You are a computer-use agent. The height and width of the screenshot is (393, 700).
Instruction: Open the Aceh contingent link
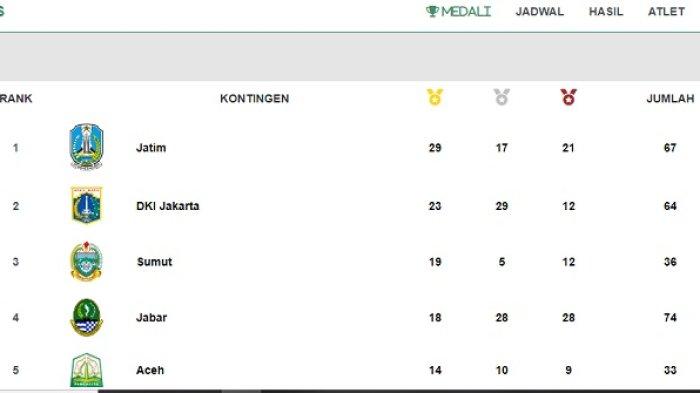[150, 370]
